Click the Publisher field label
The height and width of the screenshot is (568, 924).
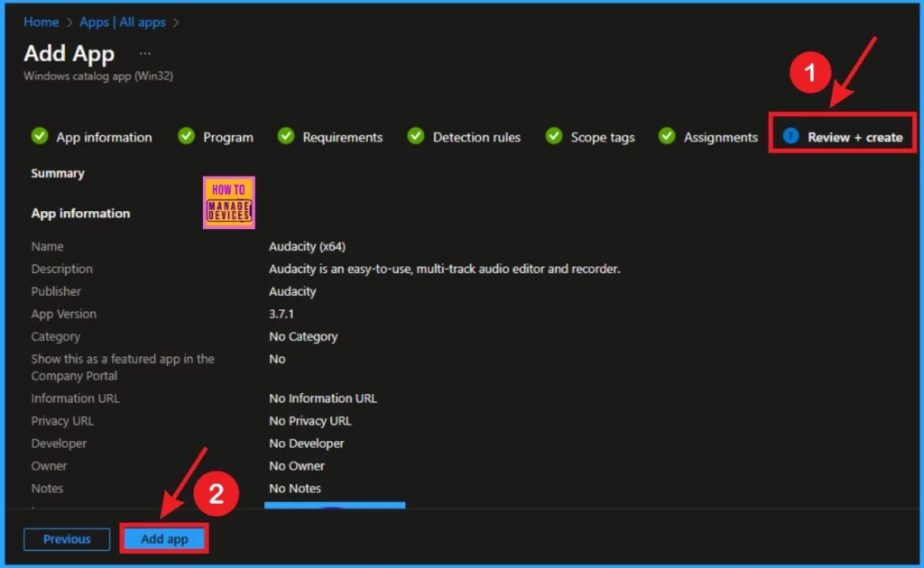pos(56,291)
